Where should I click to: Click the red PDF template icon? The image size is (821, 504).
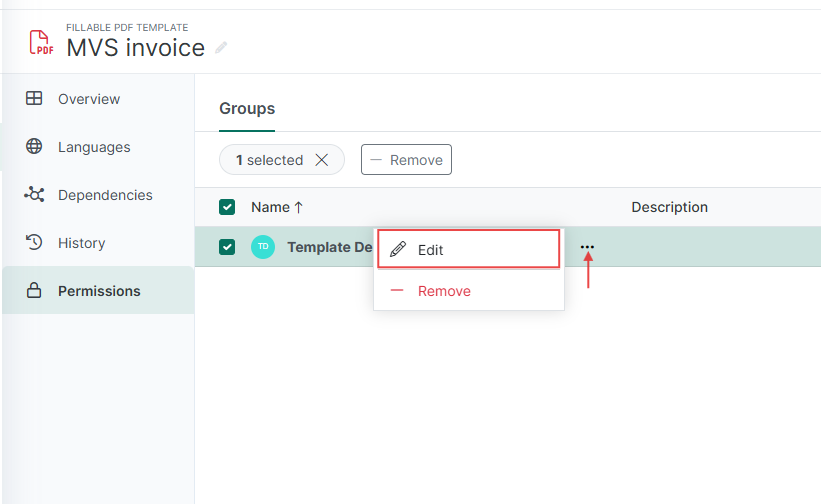coord(41,42)
